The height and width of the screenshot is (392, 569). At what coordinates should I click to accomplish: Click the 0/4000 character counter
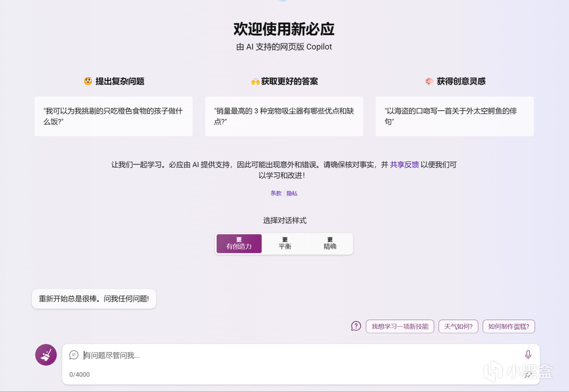coord(79,374)
